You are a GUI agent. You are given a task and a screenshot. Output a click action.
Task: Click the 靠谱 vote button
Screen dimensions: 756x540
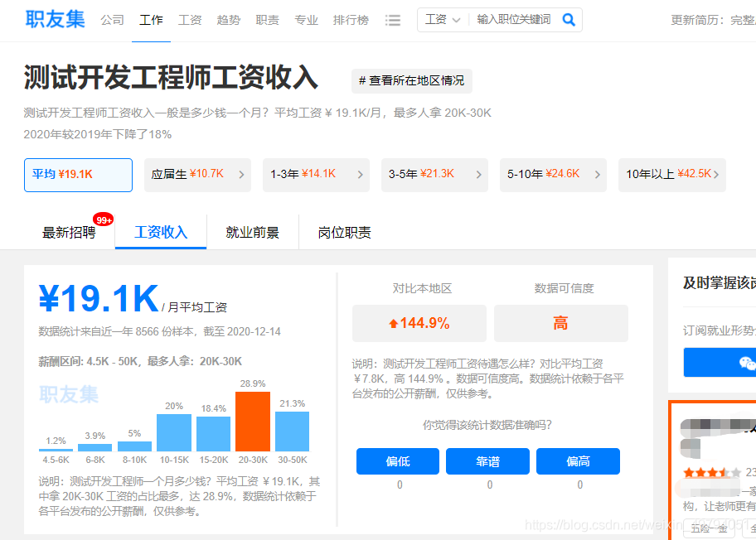487,461
